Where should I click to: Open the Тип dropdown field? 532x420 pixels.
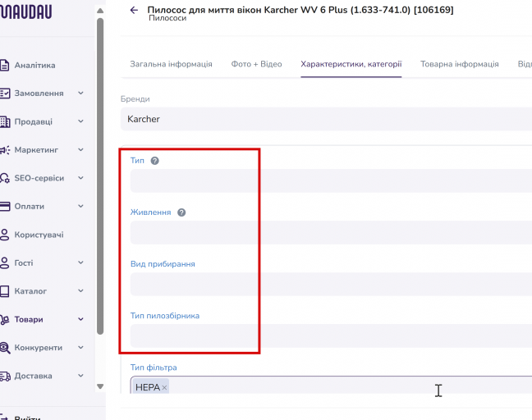[x=331, y=180]
